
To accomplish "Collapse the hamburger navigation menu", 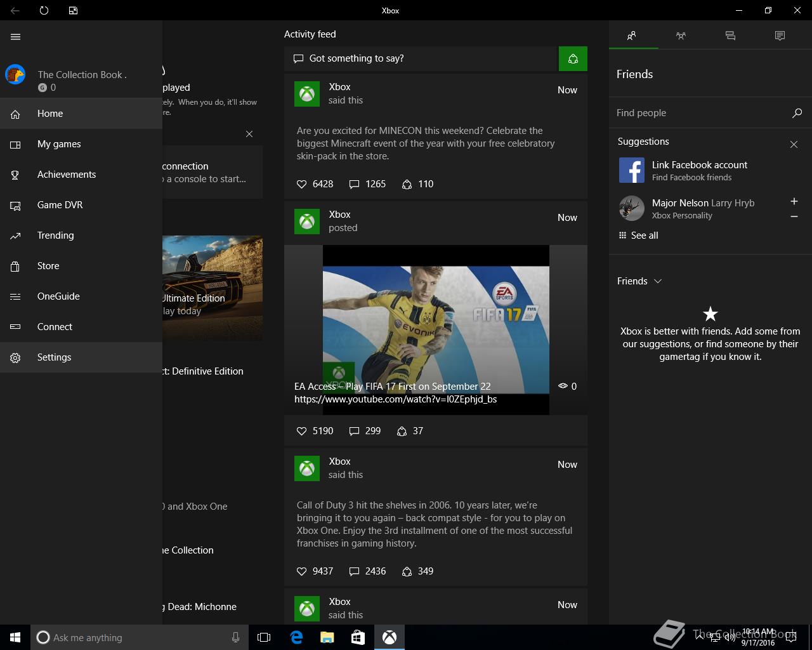I will tap(16, 37).
